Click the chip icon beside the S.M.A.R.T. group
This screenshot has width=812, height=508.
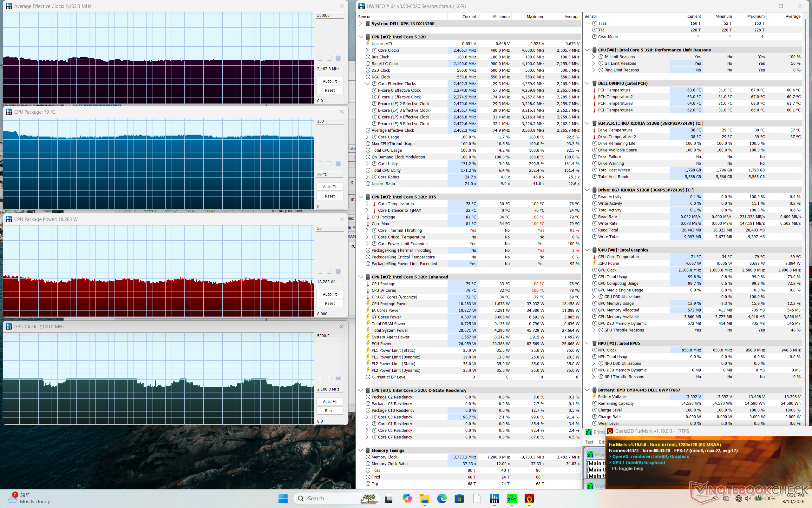pyautogui.click(x=594, y=123)
